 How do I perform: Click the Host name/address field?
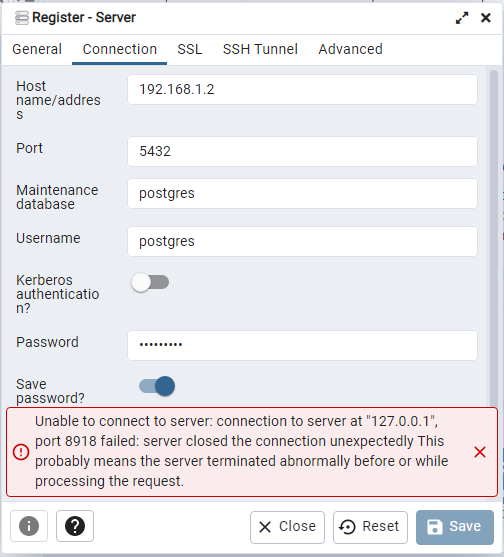[302, 90]
